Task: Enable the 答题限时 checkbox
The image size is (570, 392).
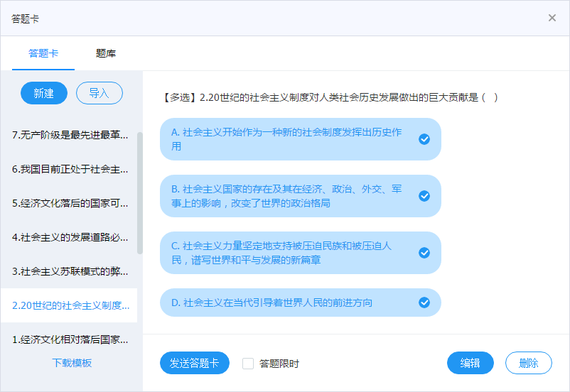Action: coord(248,364)
